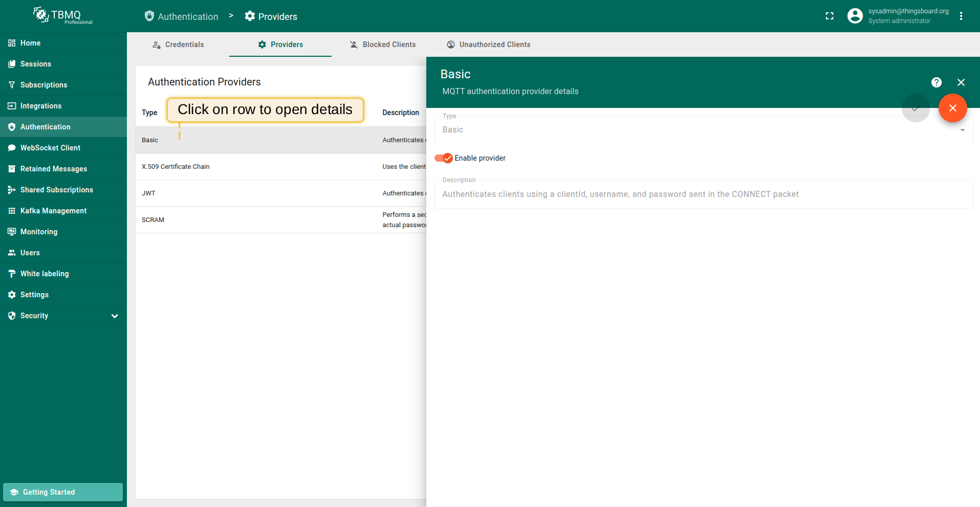Click the user profile avatar icon
Image resolution: width=980 pixels, height=507 pixels.
point(855,16)
